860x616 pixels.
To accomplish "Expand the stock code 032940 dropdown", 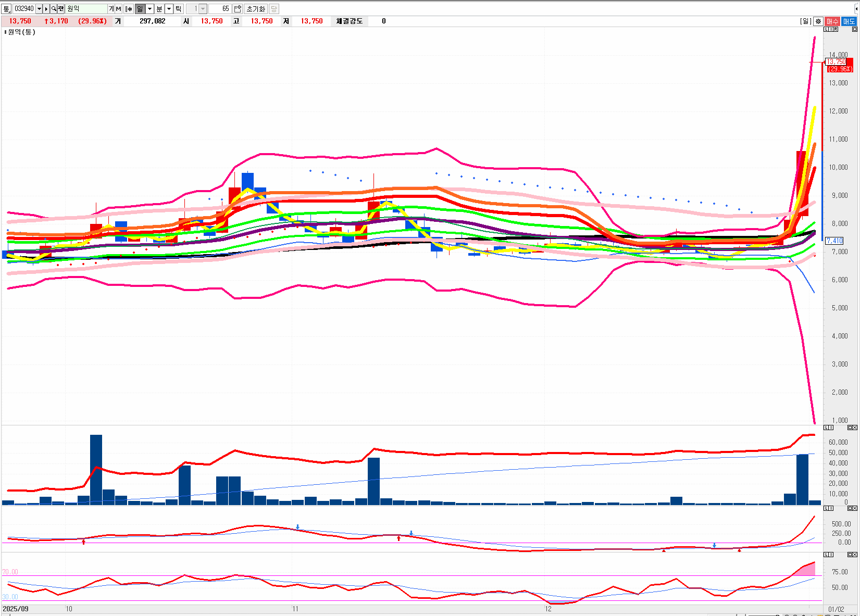I will (x=39, y=9).
